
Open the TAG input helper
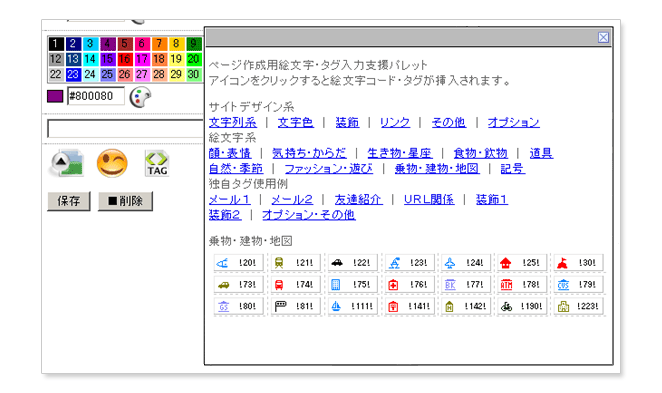[x=157, y=163]
